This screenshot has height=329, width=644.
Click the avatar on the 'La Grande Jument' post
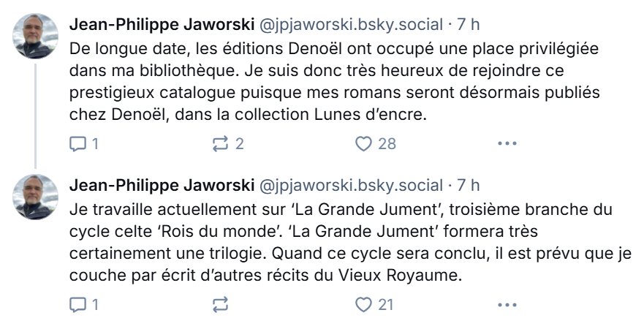pyautogui.click(x=37, y=196)
